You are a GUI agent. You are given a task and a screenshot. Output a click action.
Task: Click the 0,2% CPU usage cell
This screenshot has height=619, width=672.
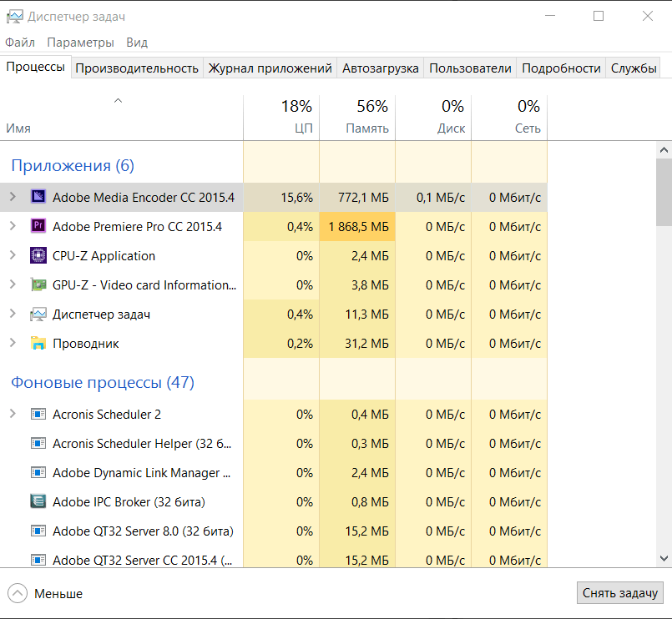[281, 344]
